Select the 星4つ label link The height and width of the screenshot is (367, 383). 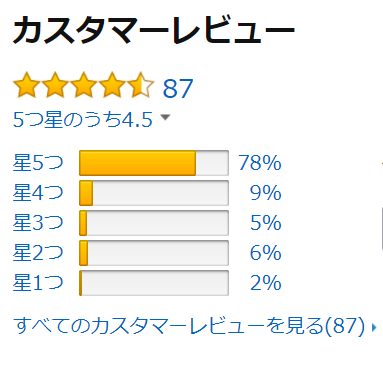click(x=38, y=193)
